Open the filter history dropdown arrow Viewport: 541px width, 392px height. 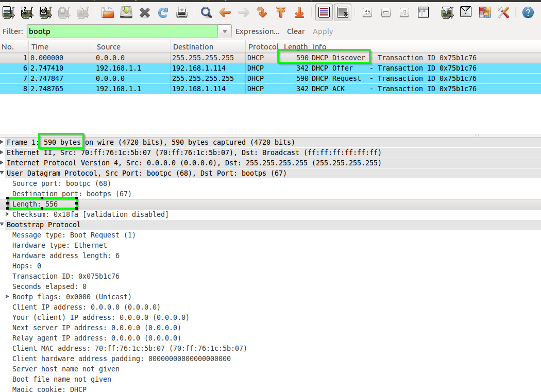pos(225,31)
